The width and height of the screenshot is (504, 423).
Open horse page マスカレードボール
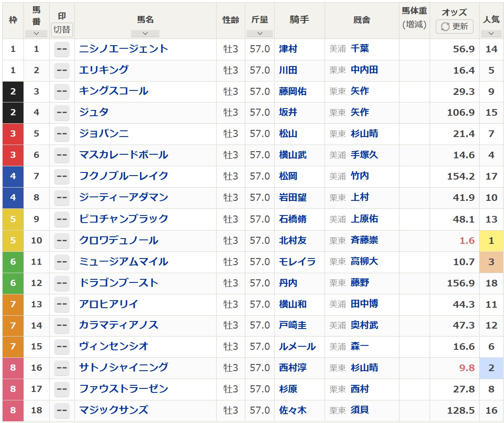[x=124, y=155]
